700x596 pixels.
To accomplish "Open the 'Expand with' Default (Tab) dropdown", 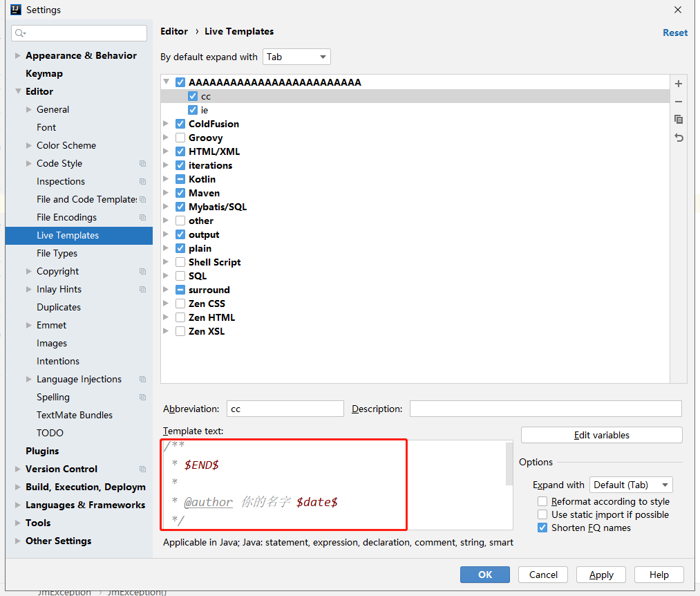I will pos(630,485).
